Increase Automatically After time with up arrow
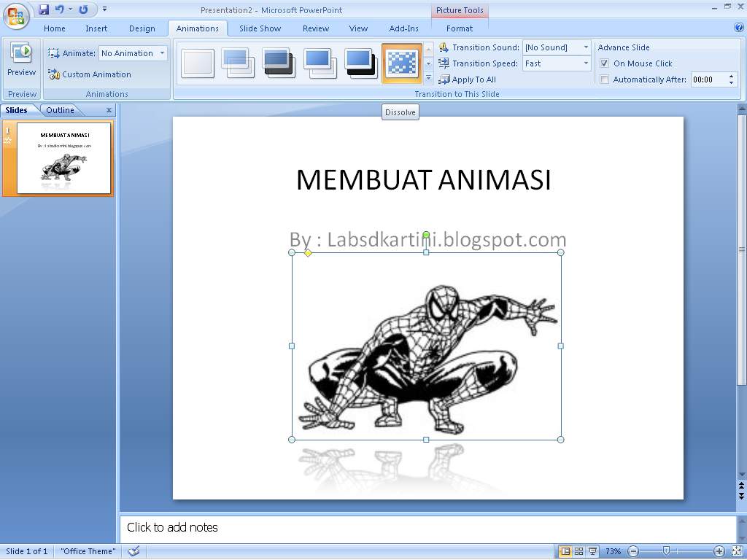747x560 pixels. [731, 76]
